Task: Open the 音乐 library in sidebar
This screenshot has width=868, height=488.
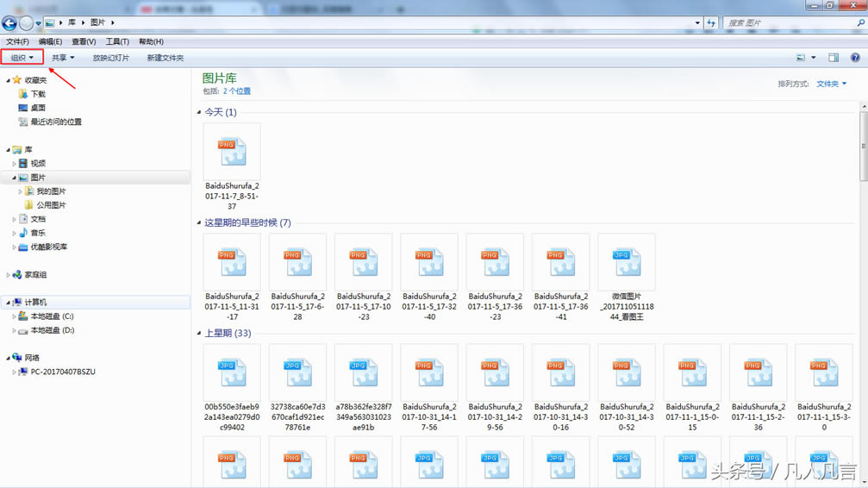Action: point(38,233)
